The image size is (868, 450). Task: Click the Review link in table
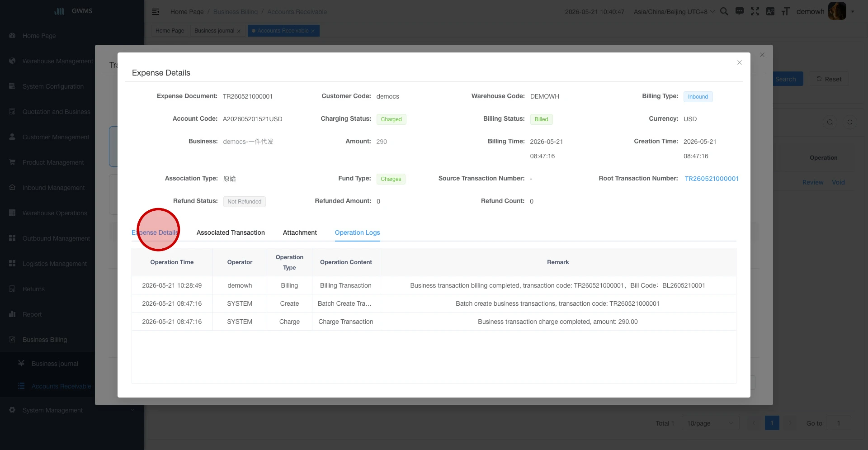pyautogui.click(x=813, y=182)
